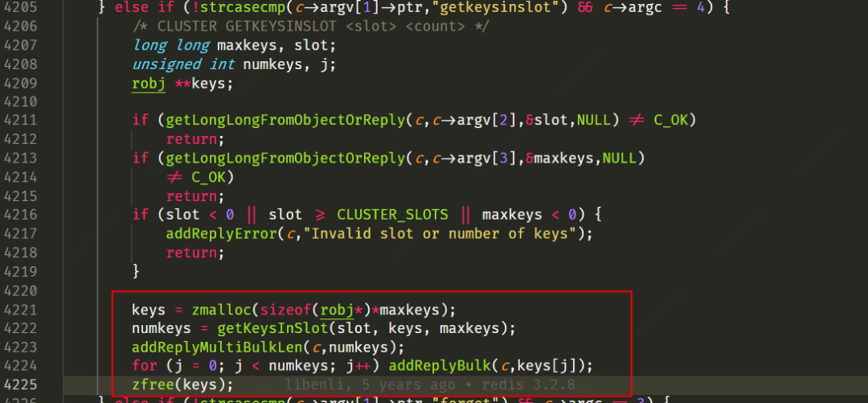Click argc on line 4205
868x403 pixels.
(x=644, y=8)
